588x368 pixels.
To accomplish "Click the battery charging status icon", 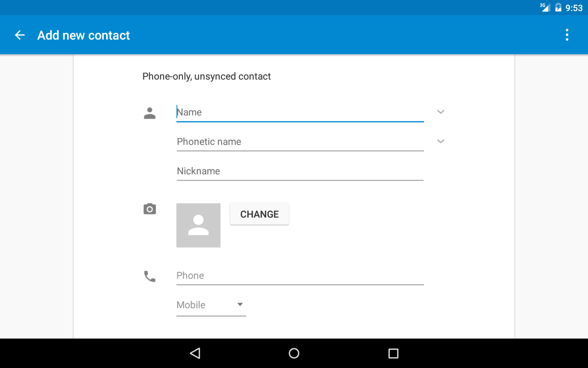I will pos(558,7).
